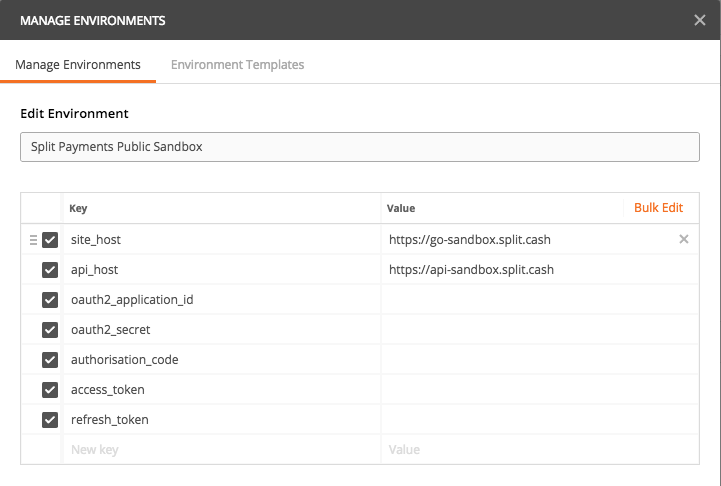721x486 pixels.
Task: Open Bulk Edit mode
Action: point(658,208)
